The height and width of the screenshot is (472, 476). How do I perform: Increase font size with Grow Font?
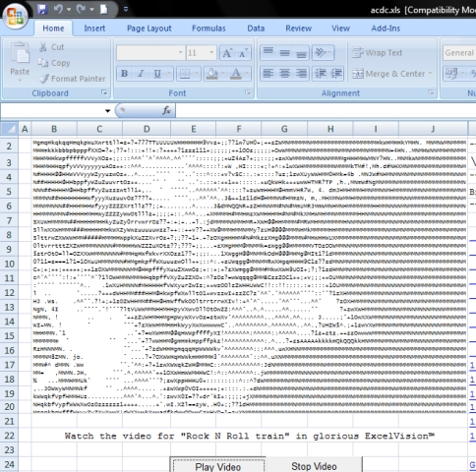[x=227, y=53]
